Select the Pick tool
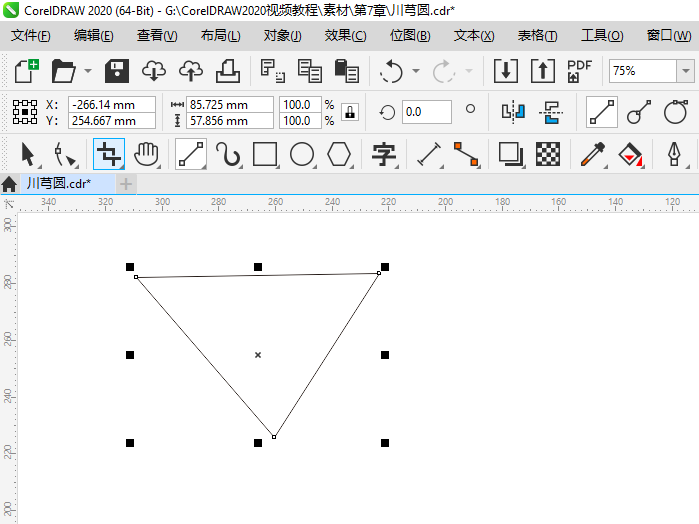 tap(29, 154)
